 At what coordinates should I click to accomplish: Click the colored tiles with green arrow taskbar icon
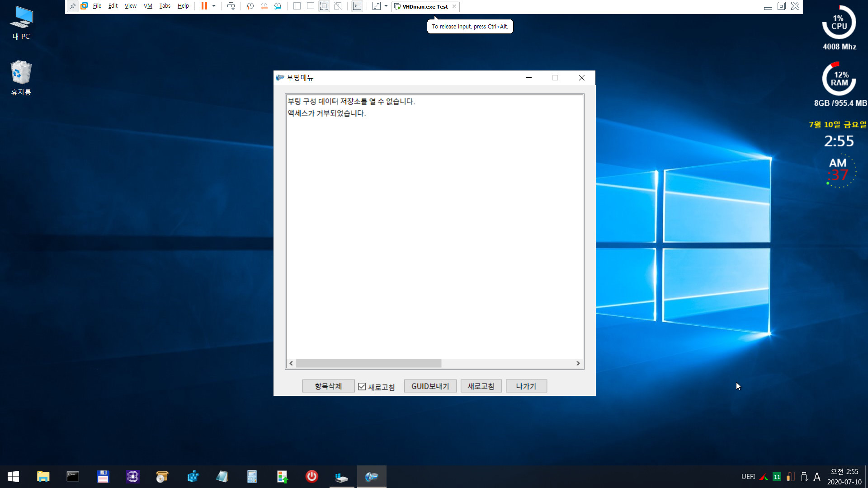[282, 477]
